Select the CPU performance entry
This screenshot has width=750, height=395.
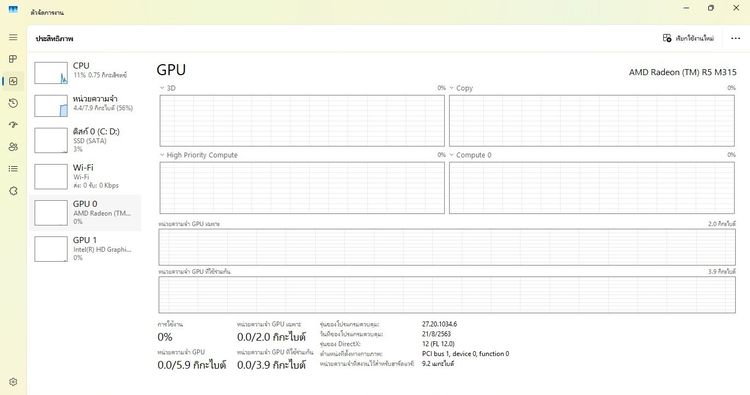85,73
